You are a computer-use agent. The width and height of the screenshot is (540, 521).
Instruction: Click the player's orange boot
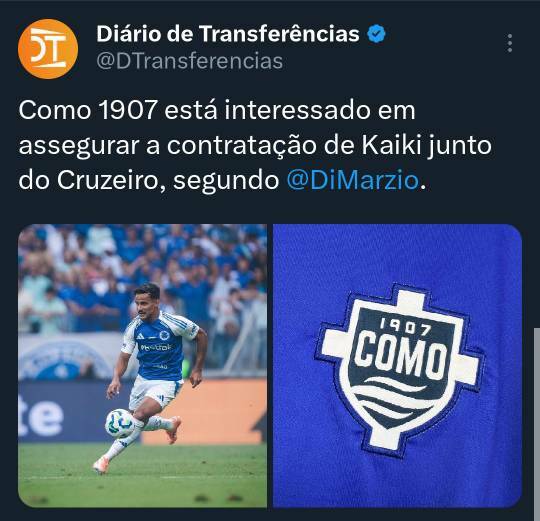(x=172, y=429)
